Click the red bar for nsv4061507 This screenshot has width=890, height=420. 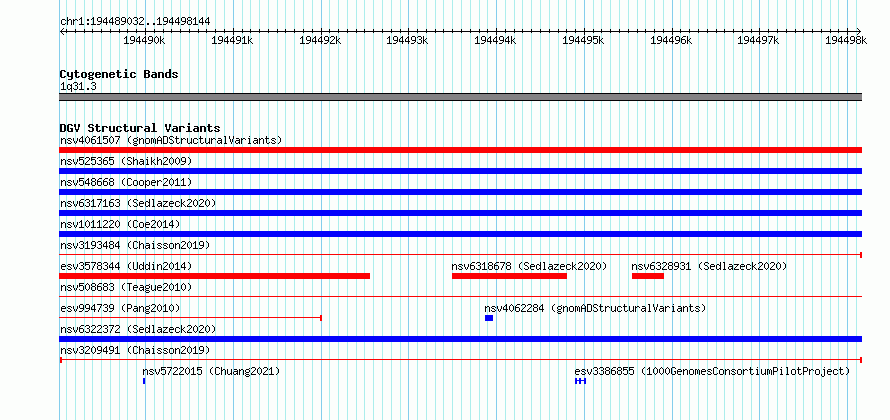(x=460, y=150)
